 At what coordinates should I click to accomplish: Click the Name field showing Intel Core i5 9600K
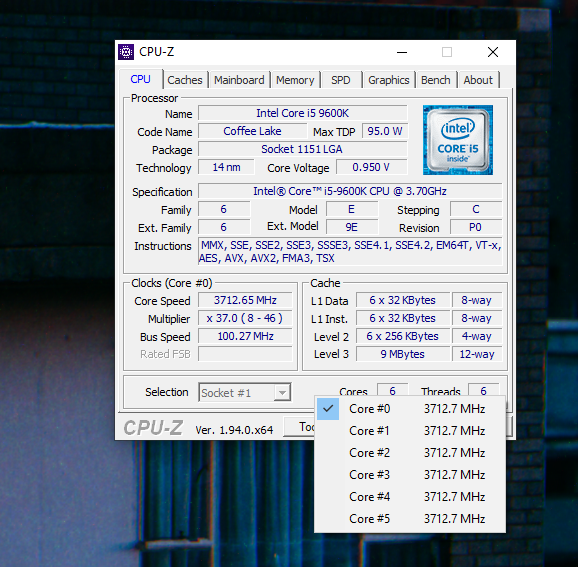pyautogui.click(x=303, y=113)
